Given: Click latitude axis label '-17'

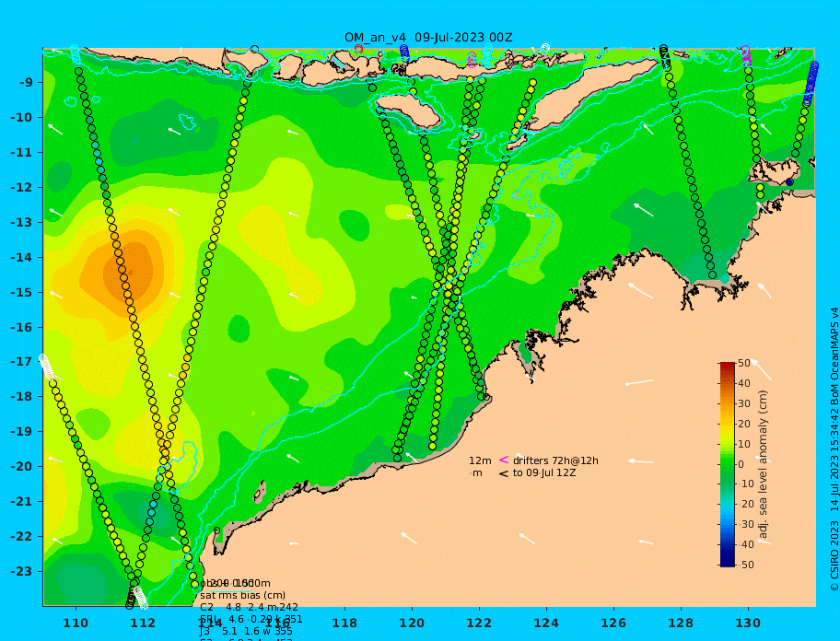Looking at the screenshot, I should 21,362.
